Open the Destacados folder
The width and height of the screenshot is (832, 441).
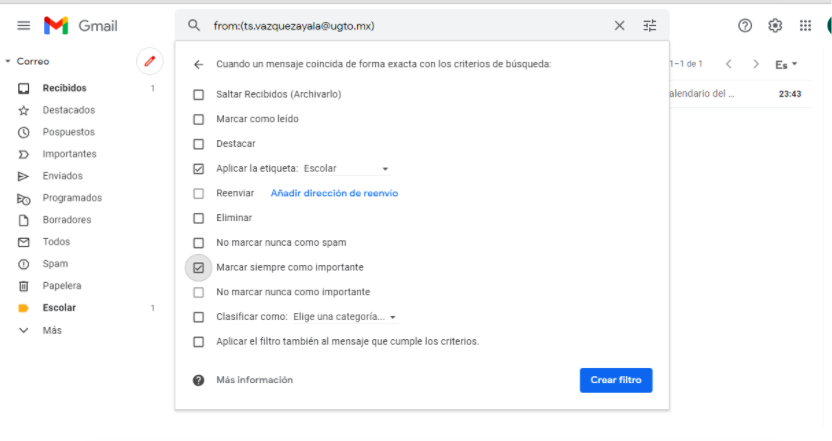pos(68,110)
